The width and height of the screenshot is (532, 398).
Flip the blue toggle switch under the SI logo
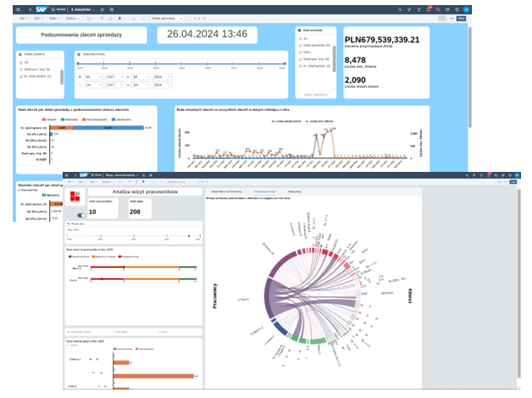[x=81, y=215]
